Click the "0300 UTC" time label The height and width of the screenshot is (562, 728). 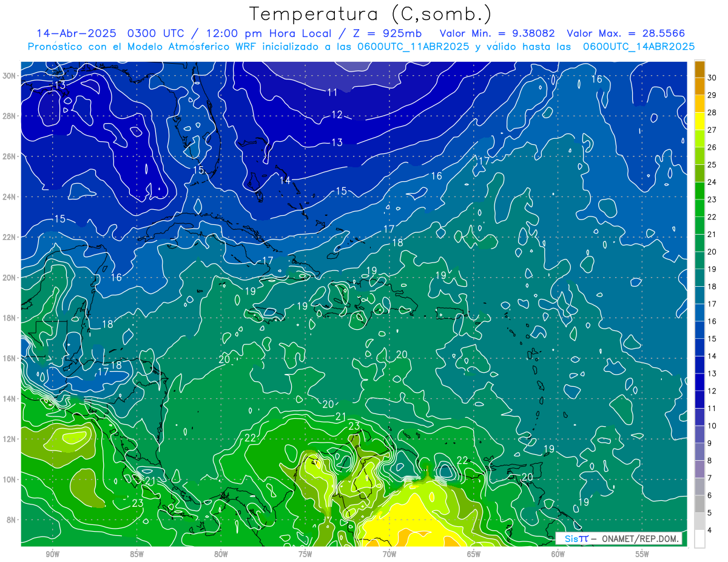(157, 33)
